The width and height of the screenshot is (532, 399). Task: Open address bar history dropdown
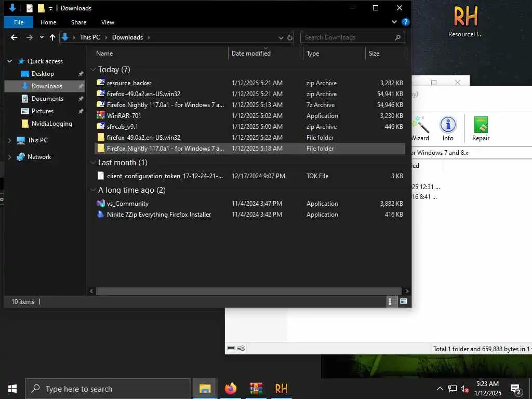tap(281, 37)
